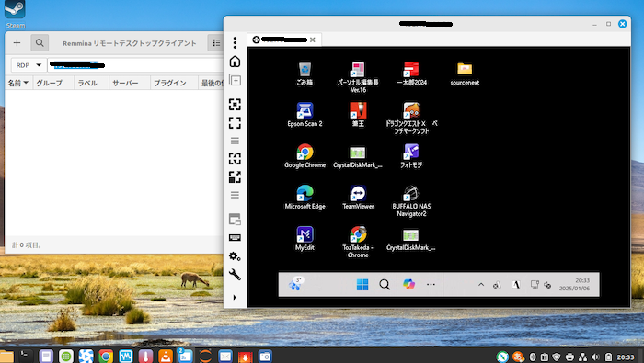This screenshot has width=644, height=363.
Task: Click the IME A indicator in remote tray
Action: pos(516,285)
